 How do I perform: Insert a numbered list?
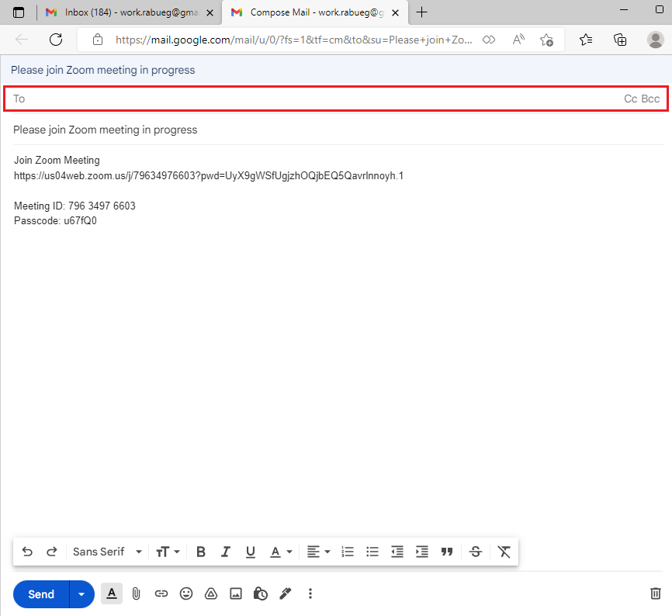[x=348, y=552]
